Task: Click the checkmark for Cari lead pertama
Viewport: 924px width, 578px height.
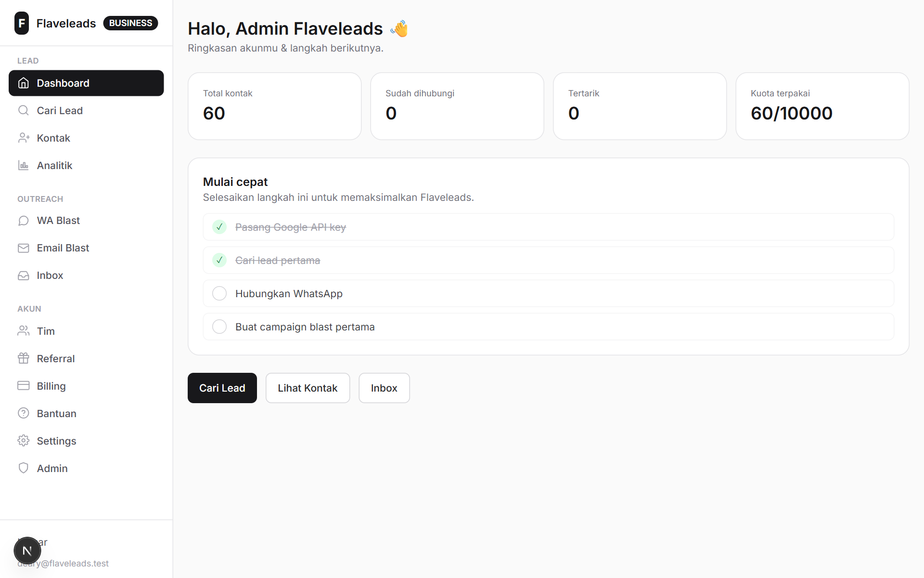Action: 219,260
